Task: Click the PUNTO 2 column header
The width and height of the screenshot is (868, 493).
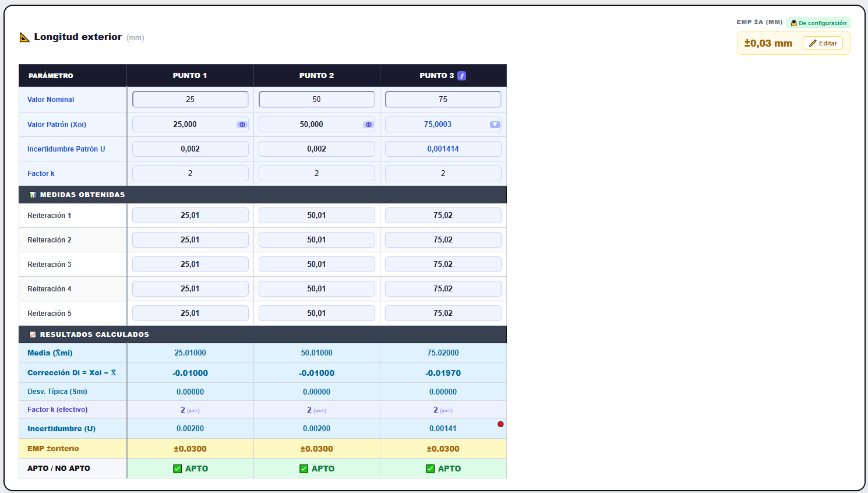Action: coord(317,76)
